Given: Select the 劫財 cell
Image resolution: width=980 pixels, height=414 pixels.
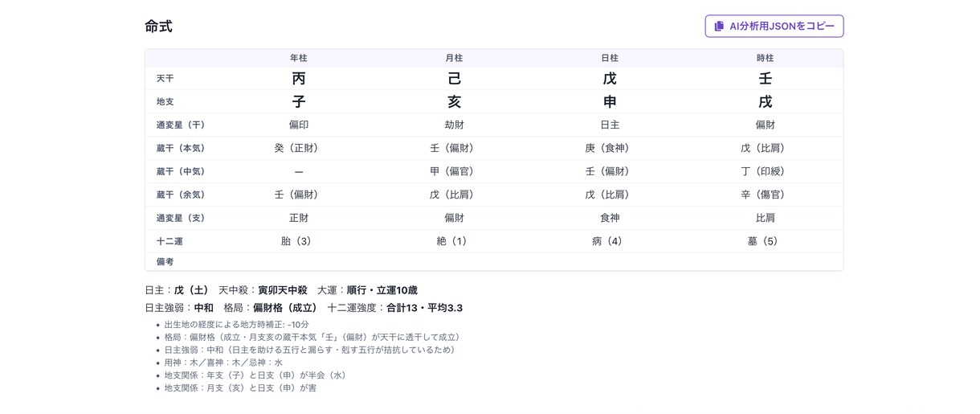Looking at the screenshot, I should tap(455, 125).
